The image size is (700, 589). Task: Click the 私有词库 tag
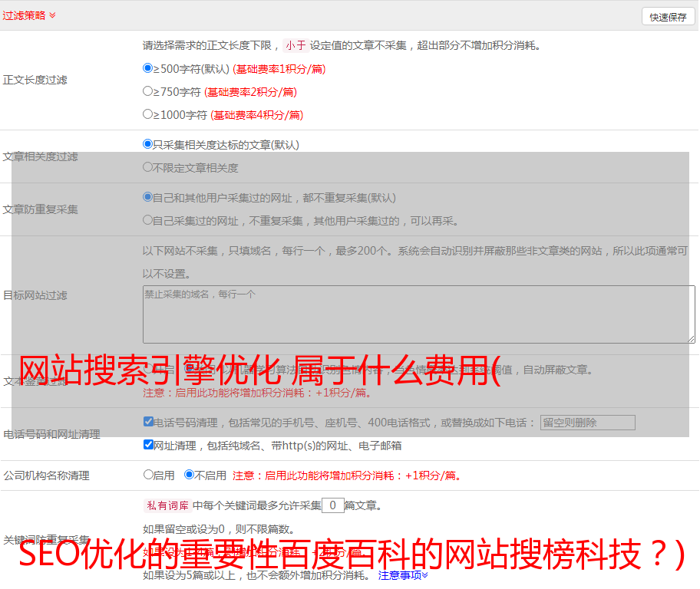pos(168,505)
